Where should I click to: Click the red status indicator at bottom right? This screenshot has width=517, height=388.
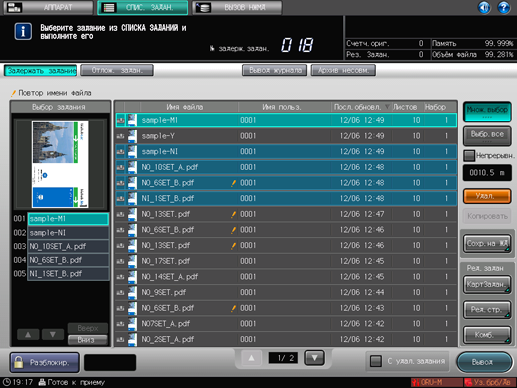point(489,382)
